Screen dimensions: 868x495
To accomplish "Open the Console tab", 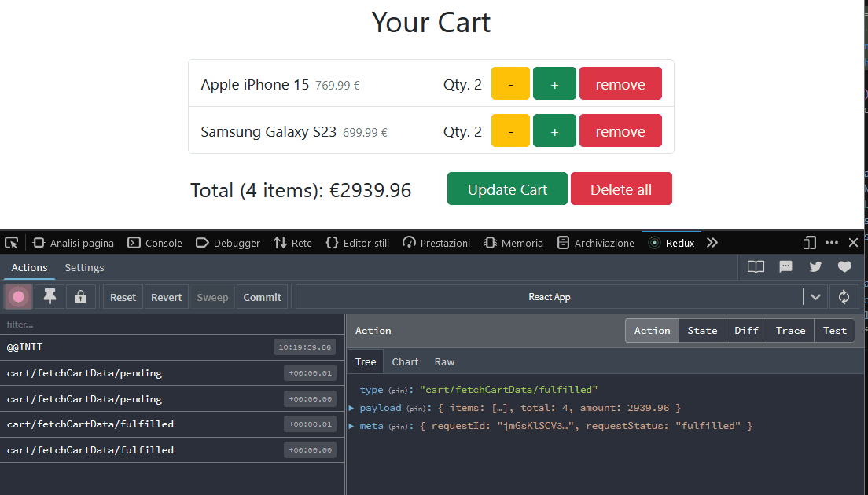I will click(x=154, y=243).
